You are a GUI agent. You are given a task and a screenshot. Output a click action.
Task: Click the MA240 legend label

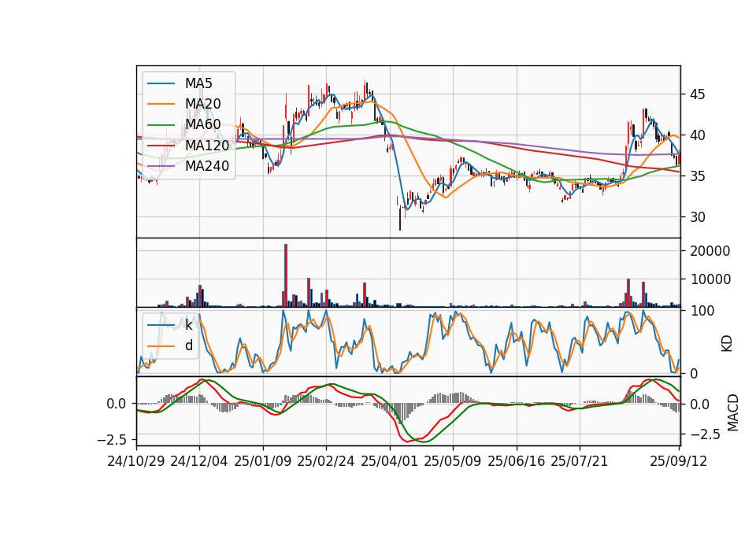[207, 166]
